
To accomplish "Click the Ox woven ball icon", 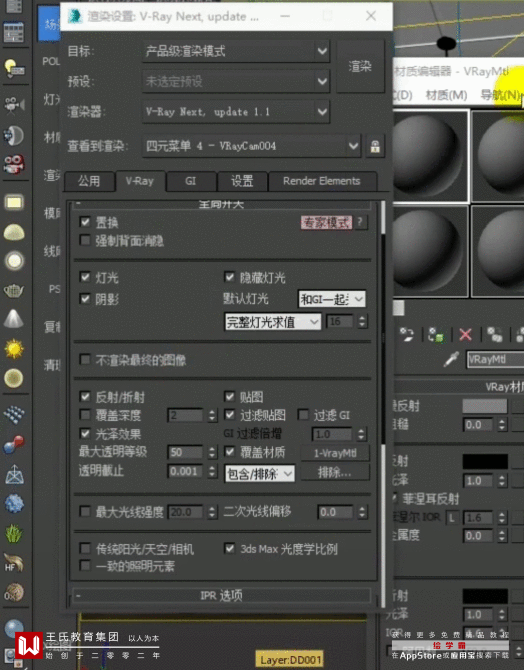I will tap(14, 593).
